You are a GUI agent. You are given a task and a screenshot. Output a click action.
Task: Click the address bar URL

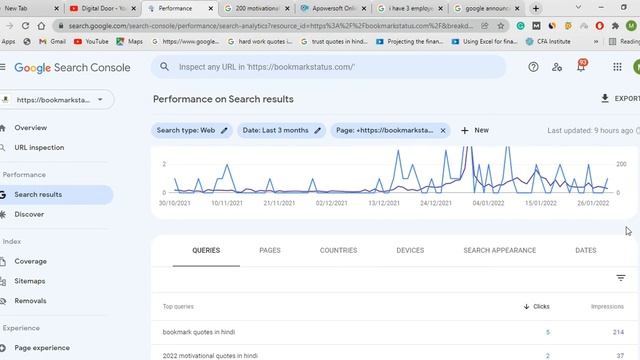271,26
